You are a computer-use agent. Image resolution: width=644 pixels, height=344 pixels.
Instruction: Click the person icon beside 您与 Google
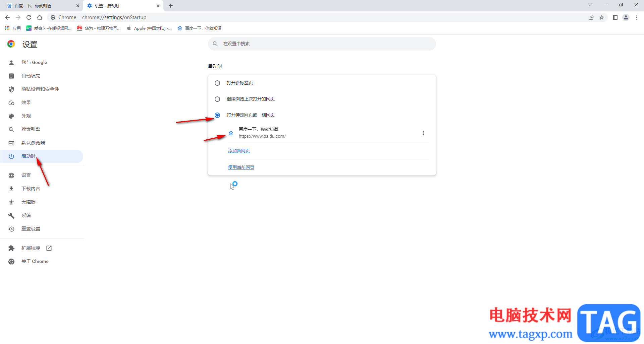click(11, 63)
